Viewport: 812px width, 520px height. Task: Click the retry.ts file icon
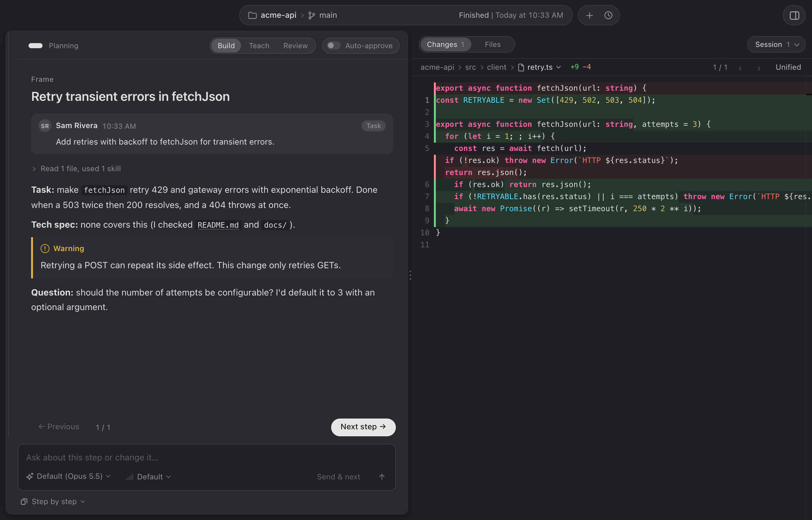click(x=521, y=68)
